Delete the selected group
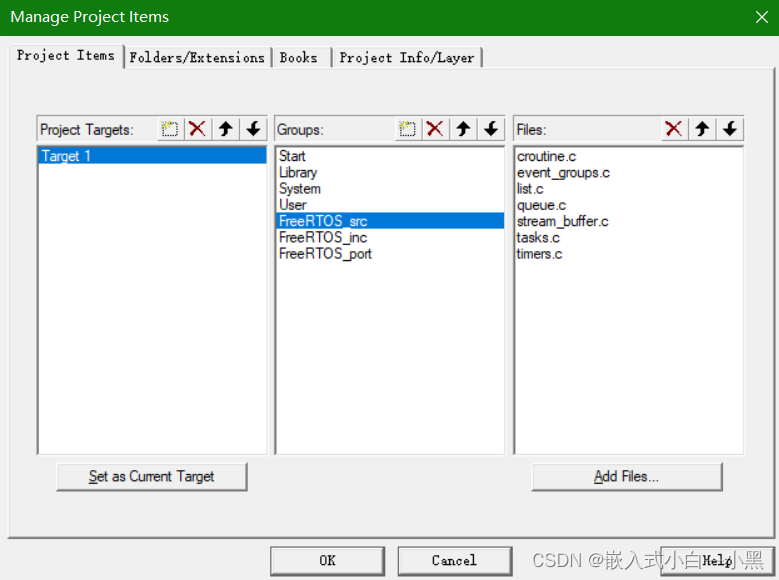Image resolution: width=779 pixels, height=580 pixels. point(435,129)
